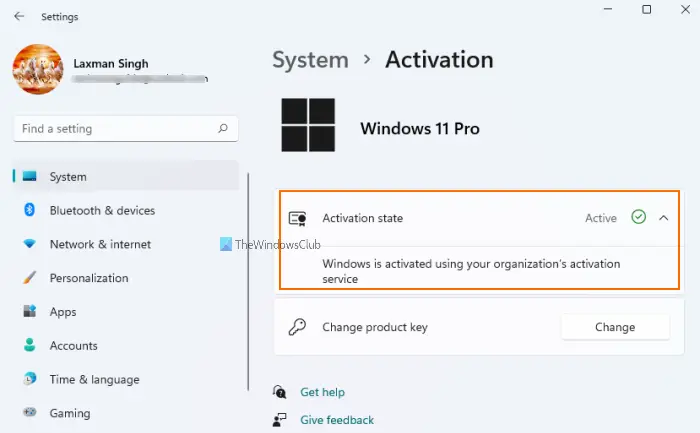The image size is (700, 433).
Task: Go to Personalization settings
Action: pyautogui.click(x=89, y=278)
